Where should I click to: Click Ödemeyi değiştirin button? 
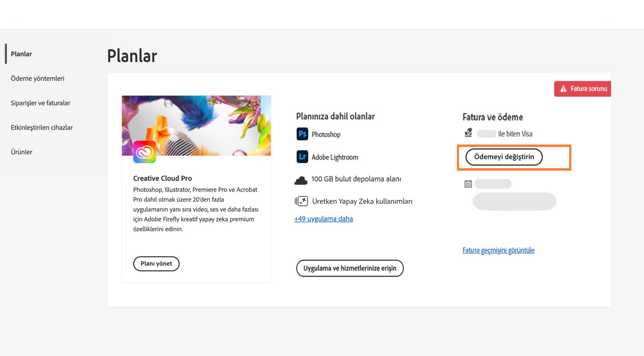point(504,157)
